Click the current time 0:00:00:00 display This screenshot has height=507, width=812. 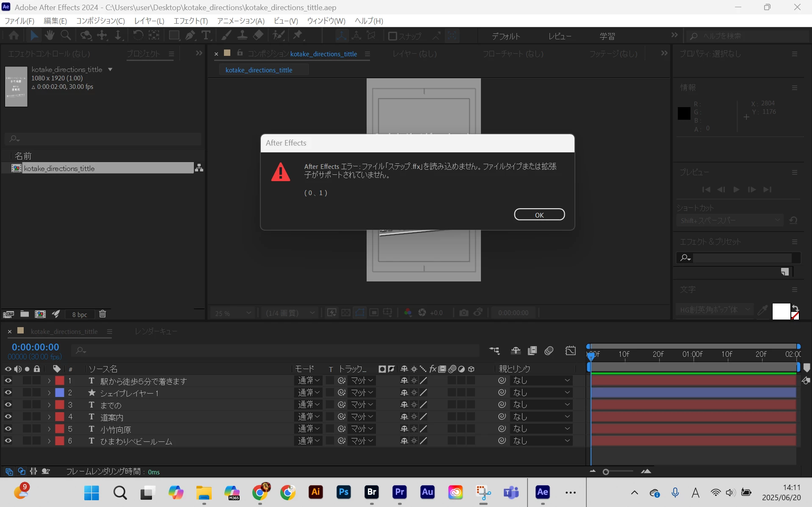coord(36,347)
